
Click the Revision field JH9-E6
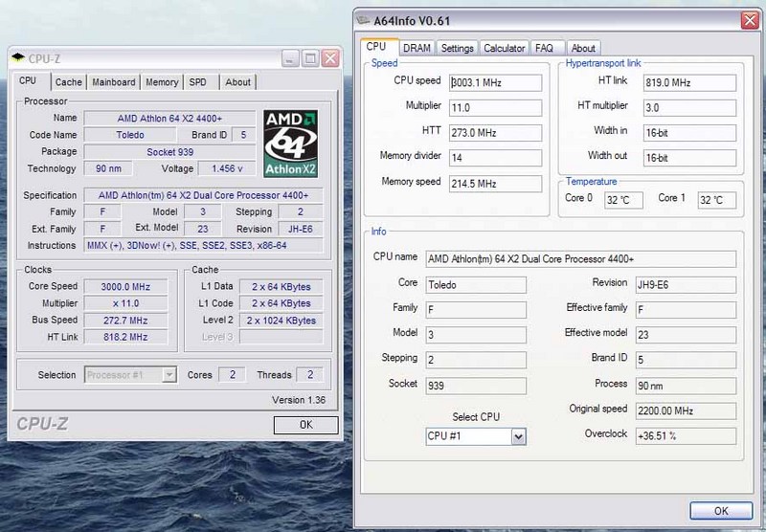686,285
